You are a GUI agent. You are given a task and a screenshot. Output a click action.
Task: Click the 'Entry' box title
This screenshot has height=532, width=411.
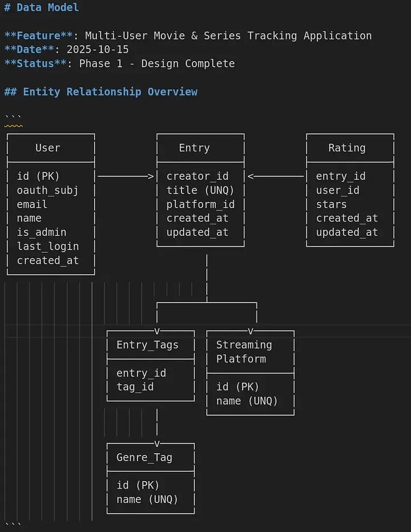point(195,148)
